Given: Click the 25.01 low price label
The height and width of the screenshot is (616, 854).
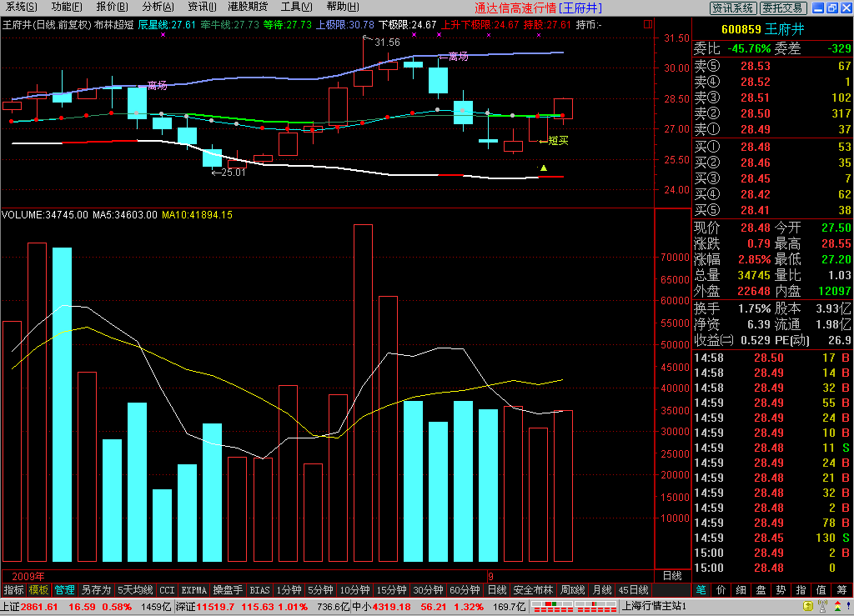Looking at the screenshot, I should (x=234, y=173).
